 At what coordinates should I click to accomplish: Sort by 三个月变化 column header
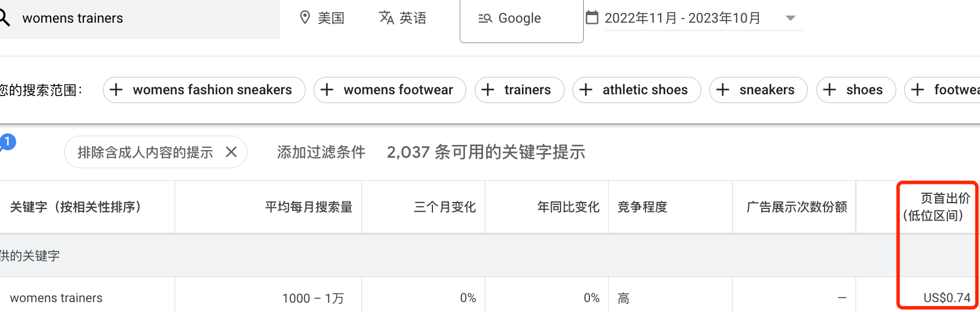445,207
